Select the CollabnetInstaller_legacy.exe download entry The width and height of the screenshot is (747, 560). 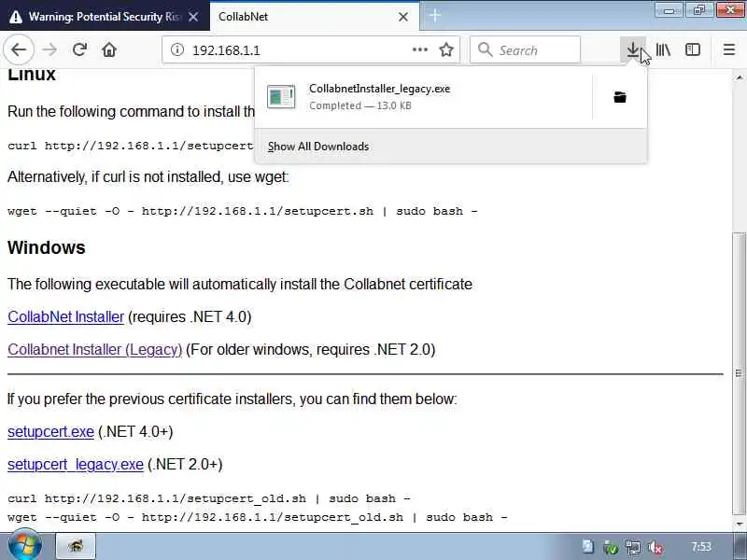click(x=424, y=97)
